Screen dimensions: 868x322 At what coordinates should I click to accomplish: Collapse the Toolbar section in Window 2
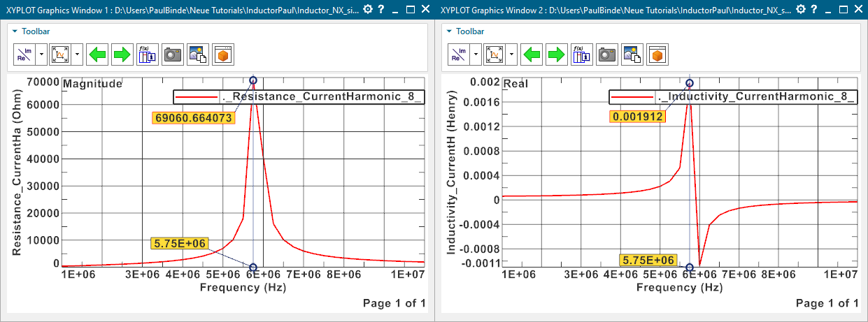450,31
